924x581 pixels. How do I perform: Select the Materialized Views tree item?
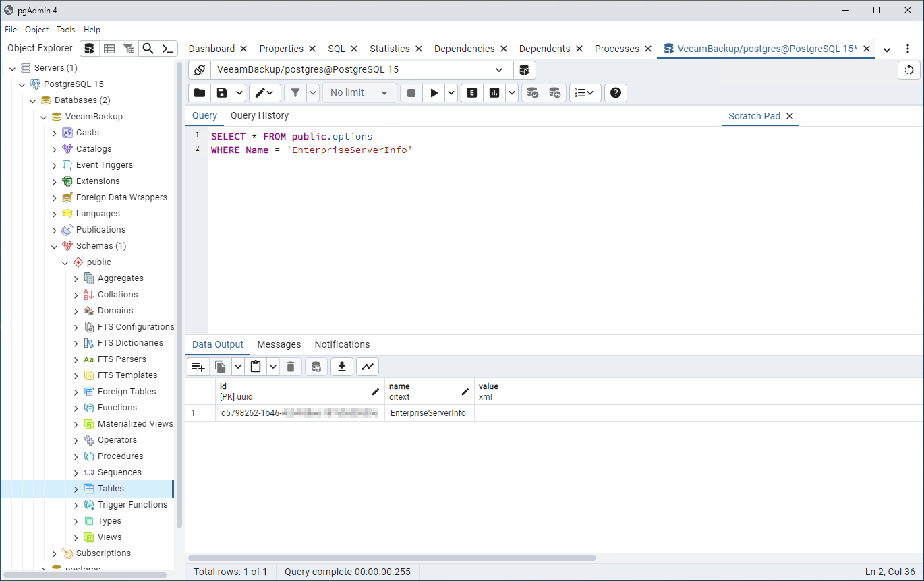click(x=136, y=424)
